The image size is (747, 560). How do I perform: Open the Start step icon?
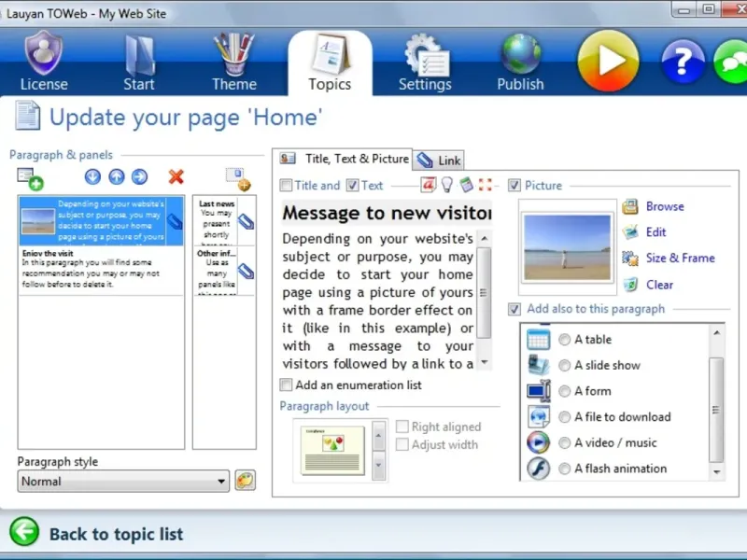click(138, 55)
